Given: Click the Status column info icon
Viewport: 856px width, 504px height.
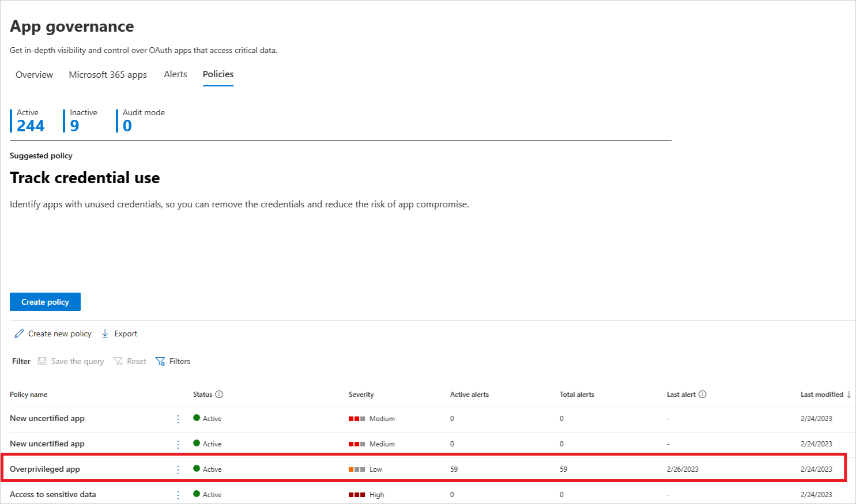Looking at the screenshot, I should click(219, 395).
